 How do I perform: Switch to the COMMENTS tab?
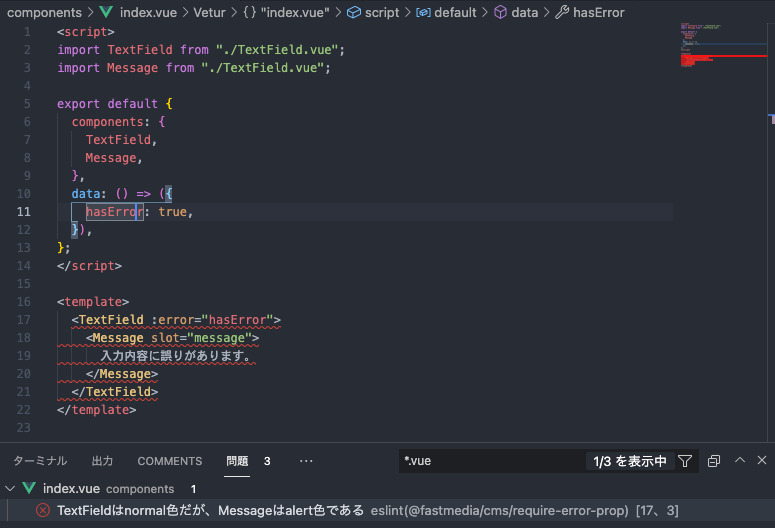(x=170, y=461)
